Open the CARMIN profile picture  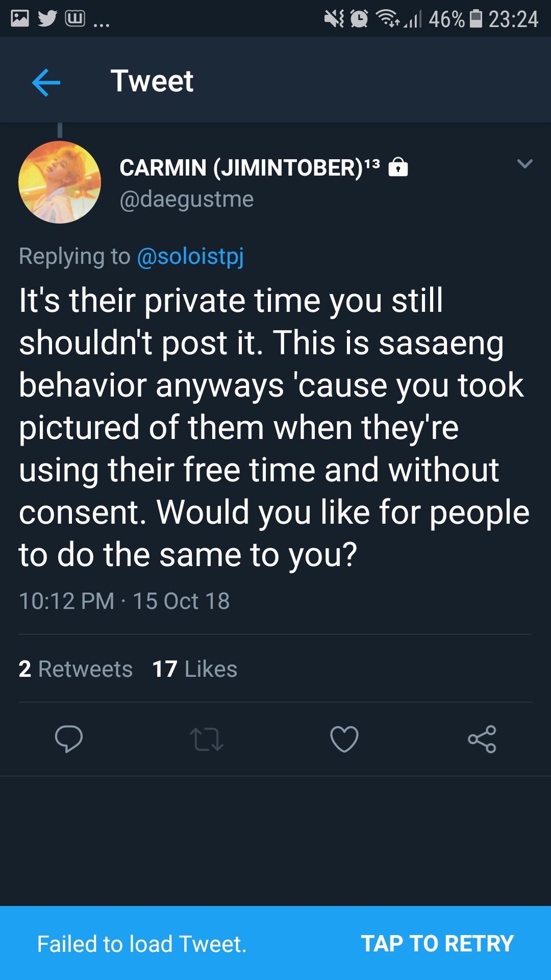click(x=60, y=182)
